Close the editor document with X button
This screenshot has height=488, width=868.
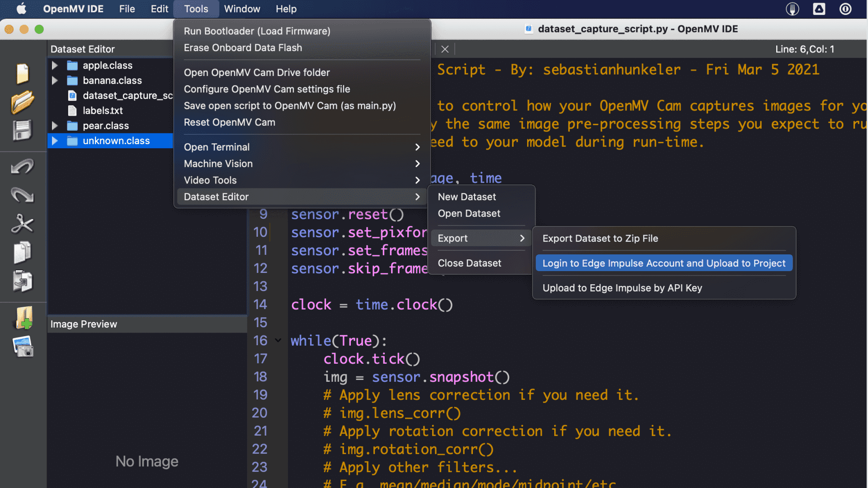(445, 49)
